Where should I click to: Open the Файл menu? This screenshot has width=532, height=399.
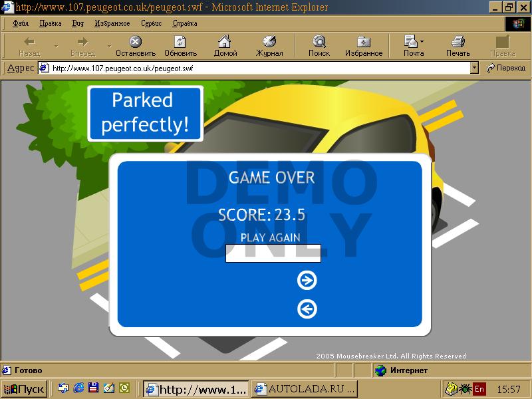point(21,23)
